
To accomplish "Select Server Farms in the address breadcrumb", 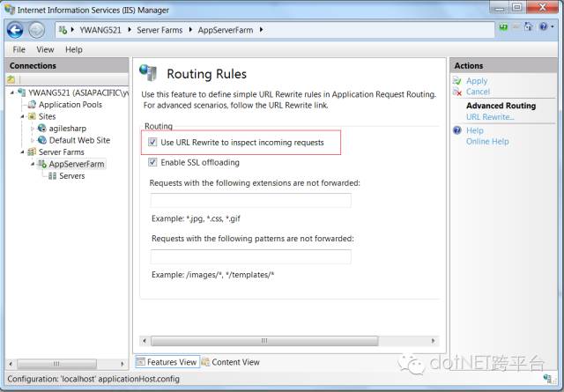I will (x=160, y=30).
